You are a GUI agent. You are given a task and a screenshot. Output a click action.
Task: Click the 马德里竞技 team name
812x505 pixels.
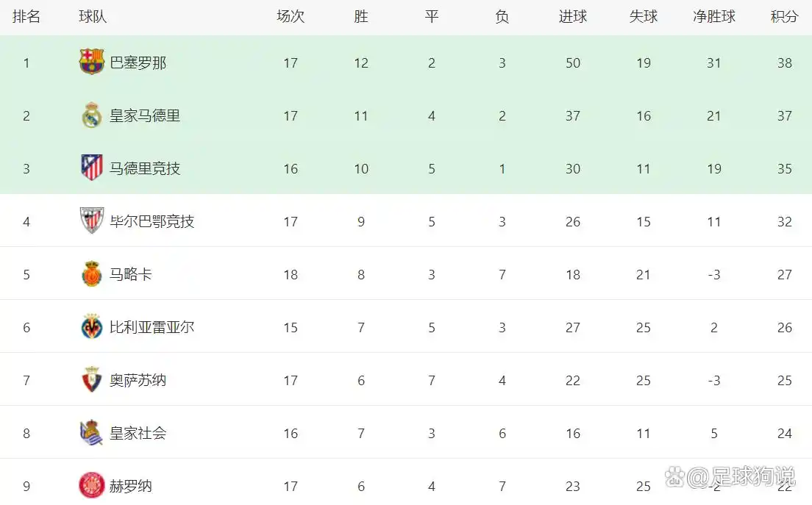coord(145,168)
